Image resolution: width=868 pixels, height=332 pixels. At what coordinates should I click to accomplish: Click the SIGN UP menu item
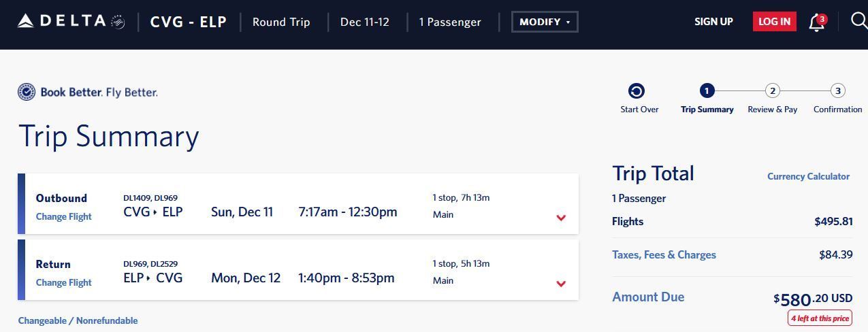pyautogui.click(x=713, y=22)
